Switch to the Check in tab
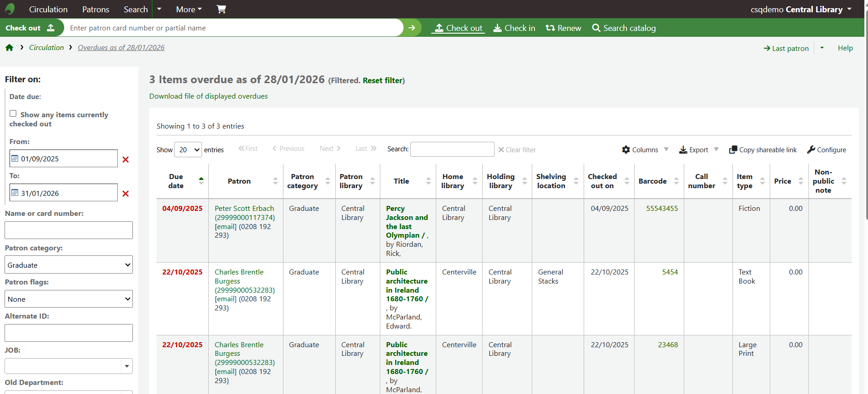Image resolution: width=868 pixels, height=394 pixels. point(514,28)
